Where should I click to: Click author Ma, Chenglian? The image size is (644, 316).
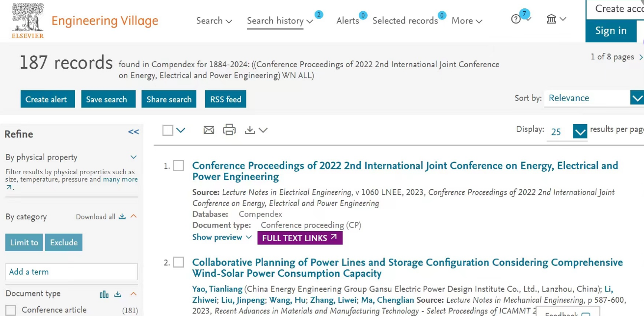click(388, 300)
